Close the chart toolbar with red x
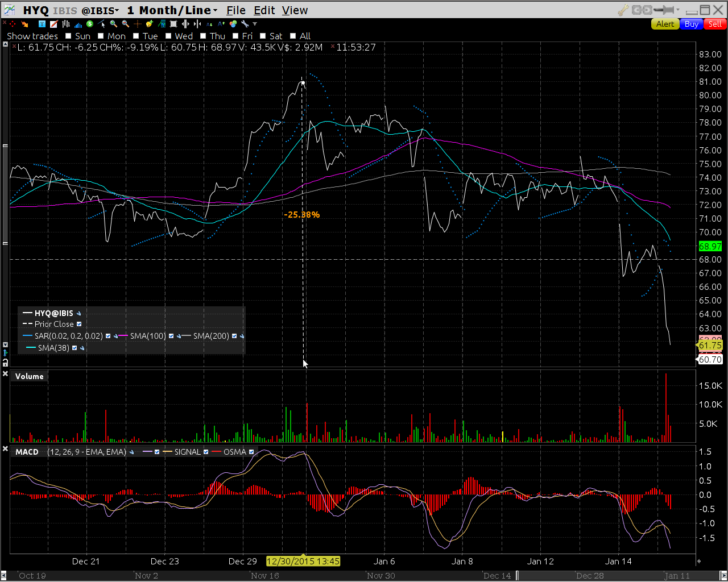This screenshot has width=728, height=582. tap(5, 22)
